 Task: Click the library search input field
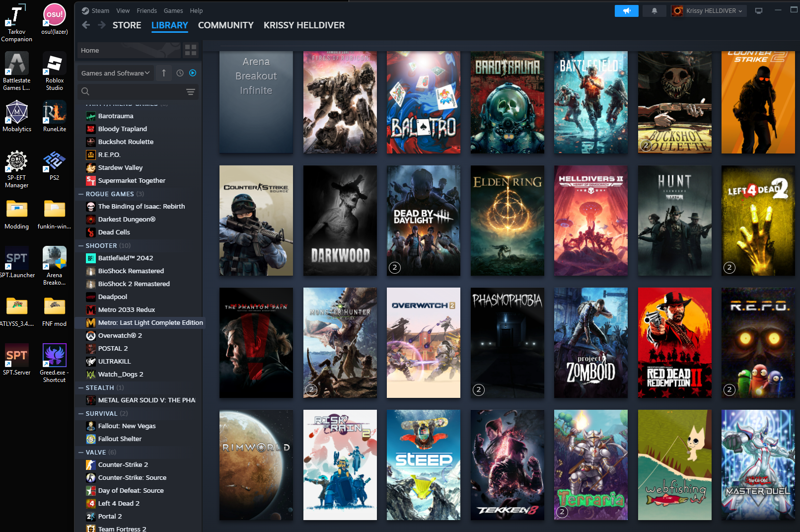tap(138, 91)
